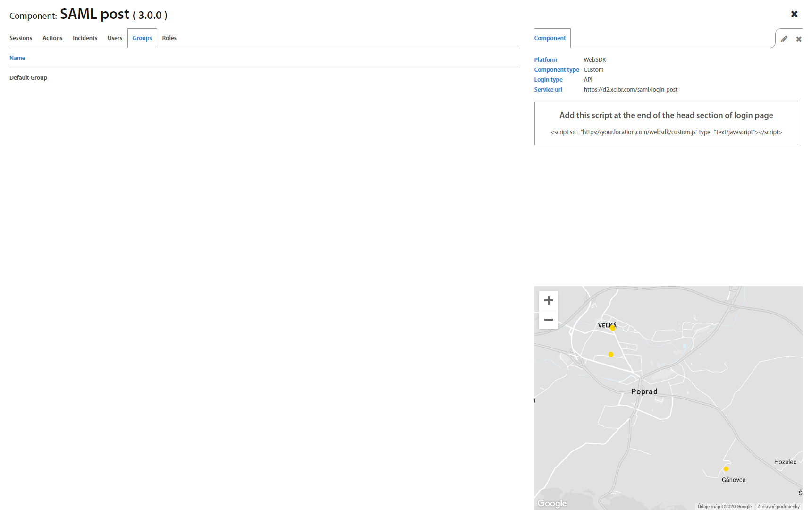Screen dimensions: 812x510
Task: Switch to the Roles tab
Action: (x=169, y=38)
